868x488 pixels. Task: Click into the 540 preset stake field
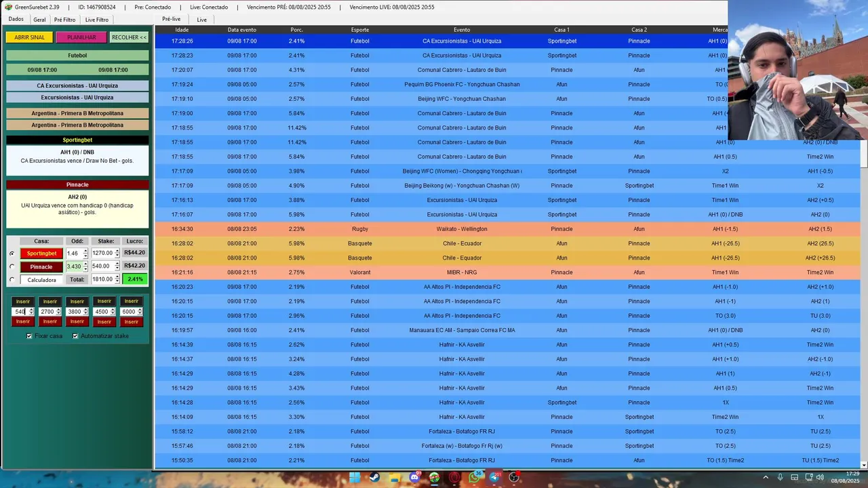[x=20, y=312]
